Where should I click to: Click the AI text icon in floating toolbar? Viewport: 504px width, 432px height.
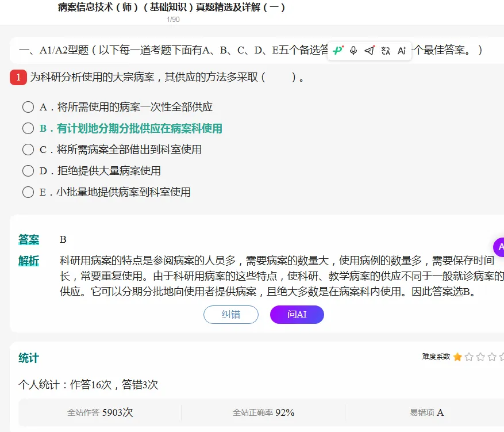[x=402, y=51]
